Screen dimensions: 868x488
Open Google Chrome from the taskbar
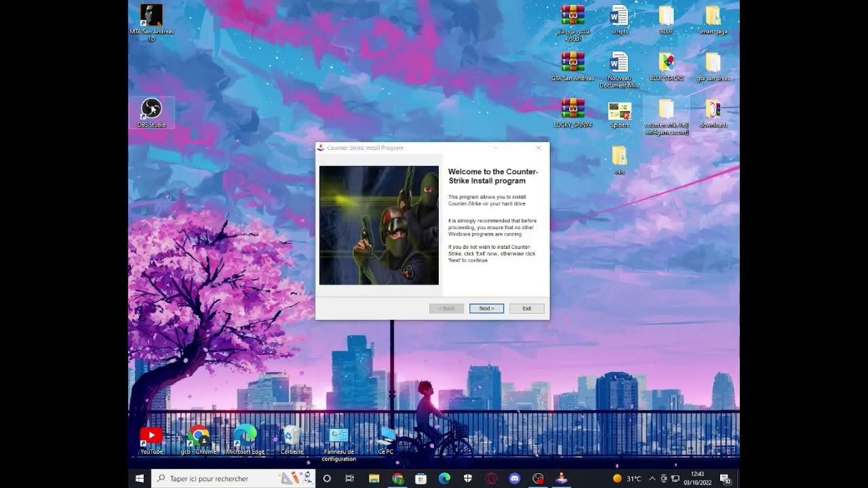(x=397, y=479)
